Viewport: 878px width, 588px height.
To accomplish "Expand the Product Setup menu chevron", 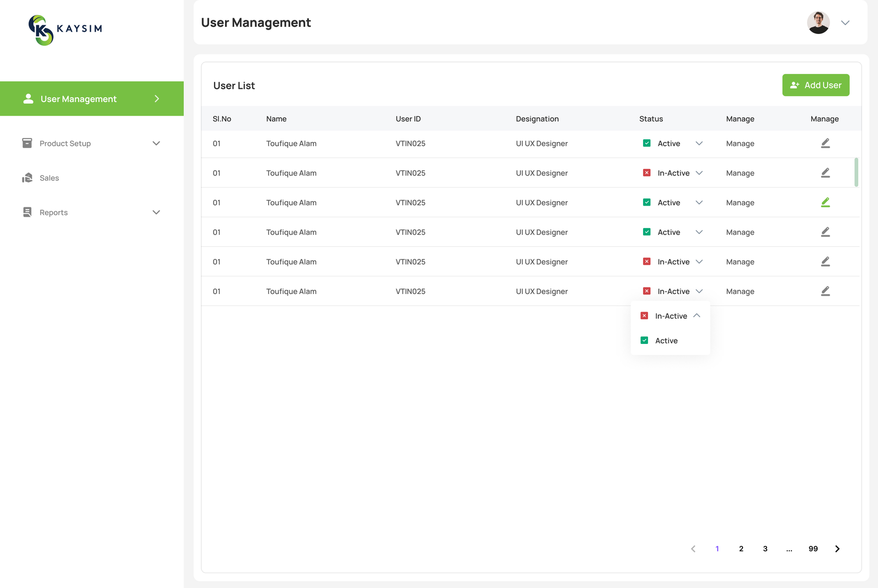I will 156,143.
